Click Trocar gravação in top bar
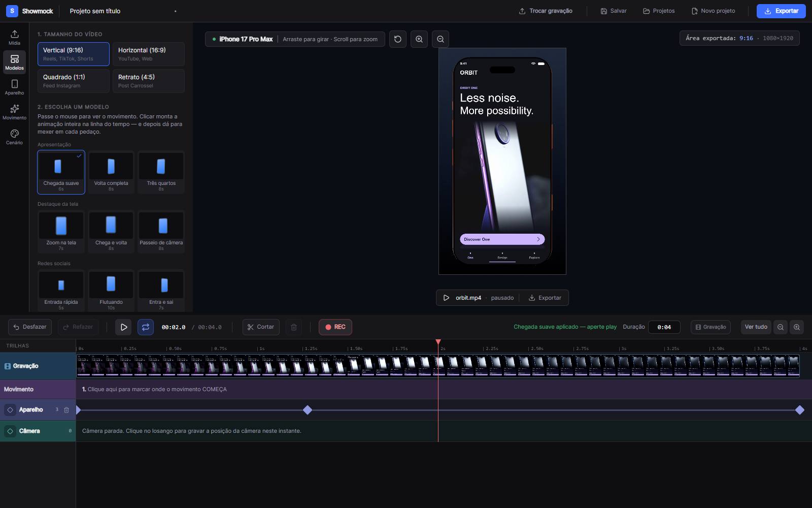 point(546,11)
